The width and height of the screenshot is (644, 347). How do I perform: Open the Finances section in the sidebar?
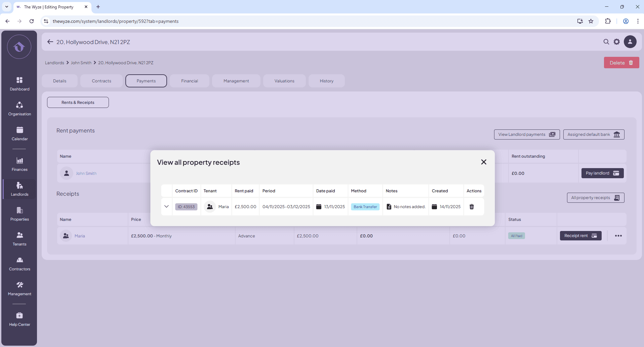click(19, 164)
